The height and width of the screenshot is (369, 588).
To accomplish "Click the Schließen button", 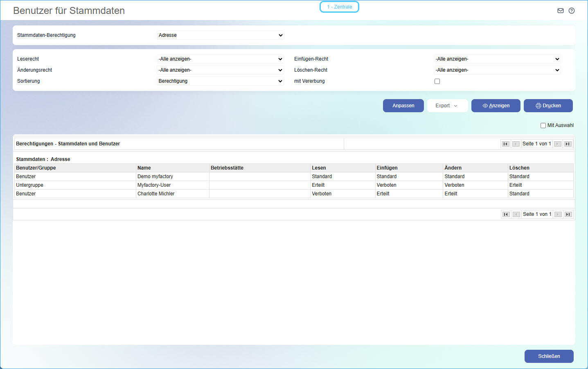I will (x=549, y=356).
